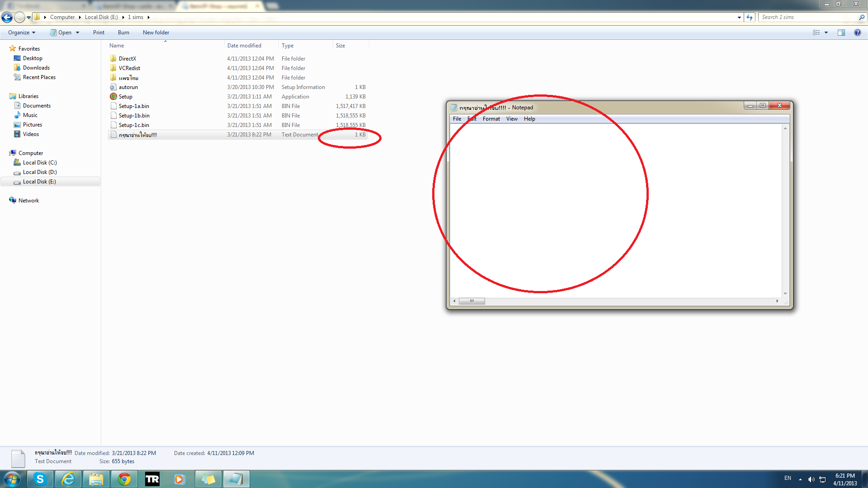Expand the address bar history dropdown
Screen dimensions: 868x488
click(x=739, y=17)
